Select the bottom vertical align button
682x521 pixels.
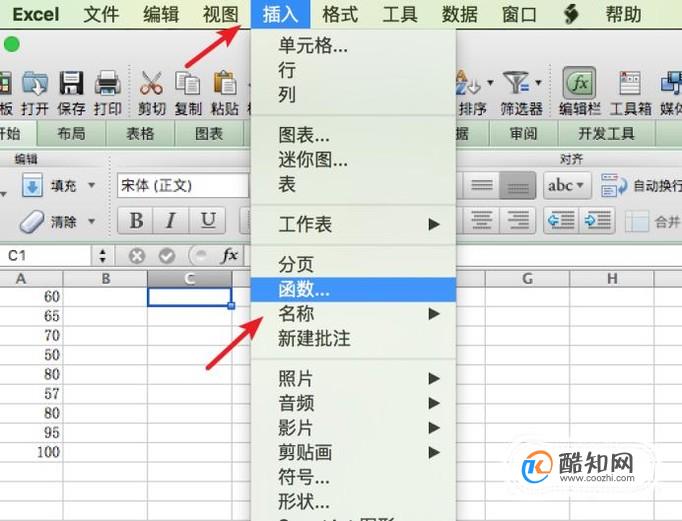(518, 185)
